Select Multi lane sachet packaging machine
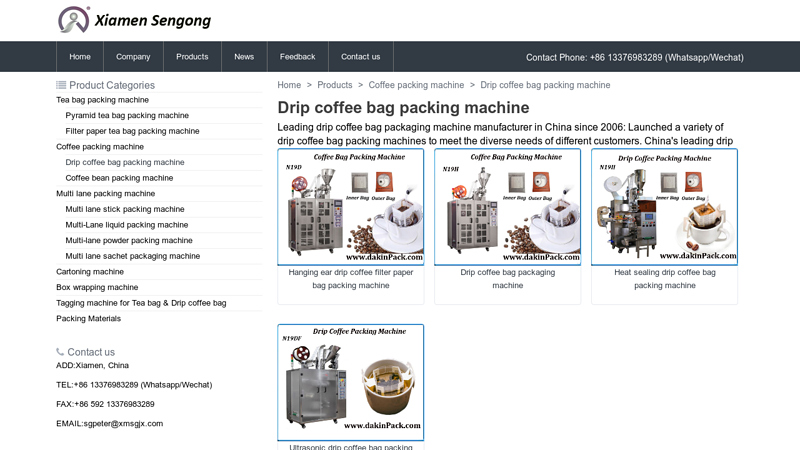This screenshot has height=450, width=800. pyautogui.click(x=133, y=256)
